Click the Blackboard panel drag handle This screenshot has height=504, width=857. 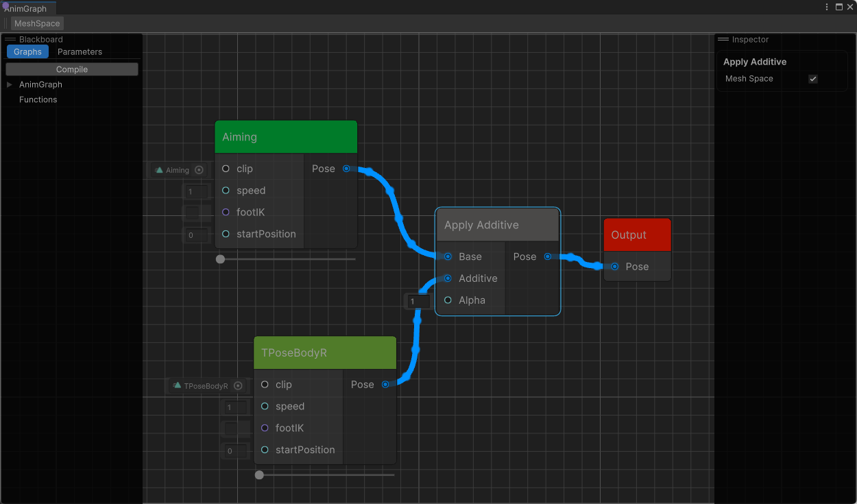[10, 40]
